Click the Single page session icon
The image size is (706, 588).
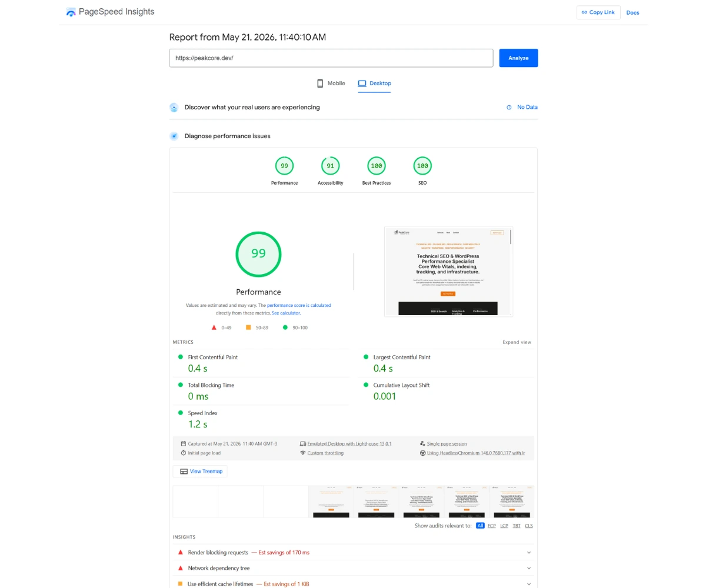(x=422, y=444)
